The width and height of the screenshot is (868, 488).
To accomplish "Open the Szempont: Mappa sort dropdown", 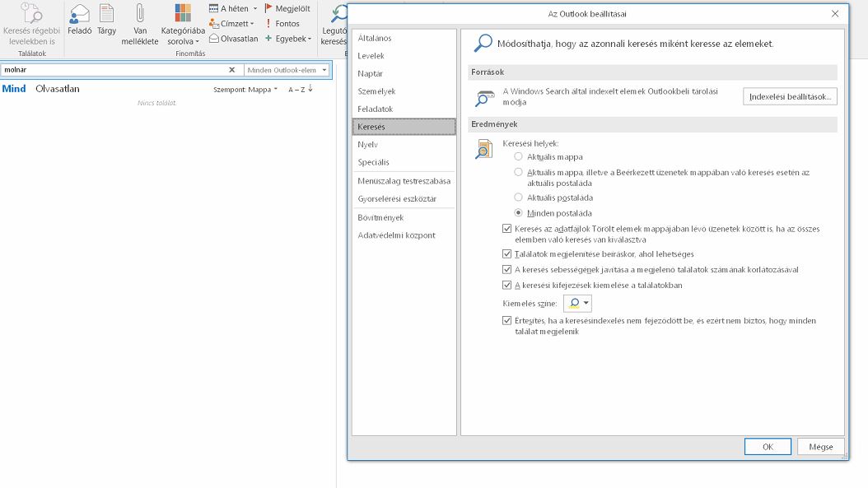I will click(245, 89).
